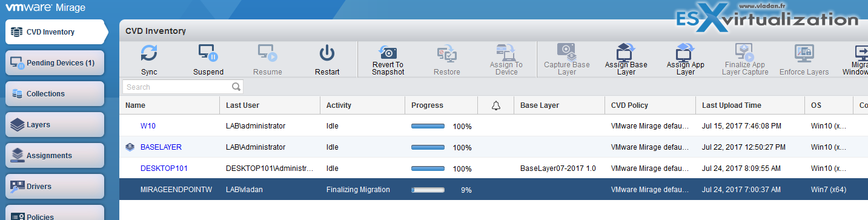Click Assign Base Layer icon

tap(626, 52)
